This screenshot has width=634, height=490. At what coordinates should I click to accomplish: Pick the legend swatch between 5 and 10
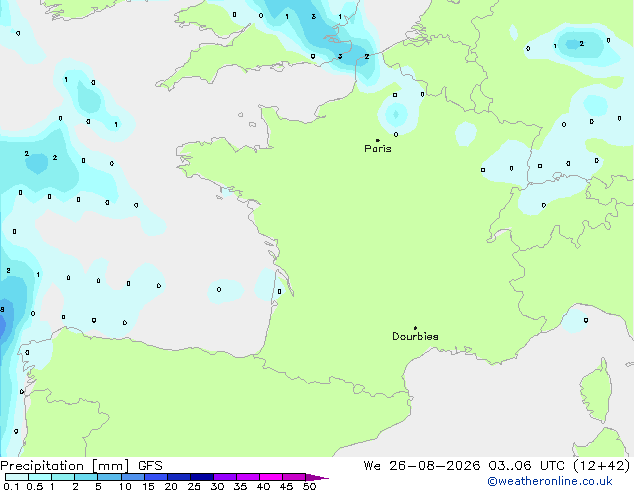tap(109, 477)
